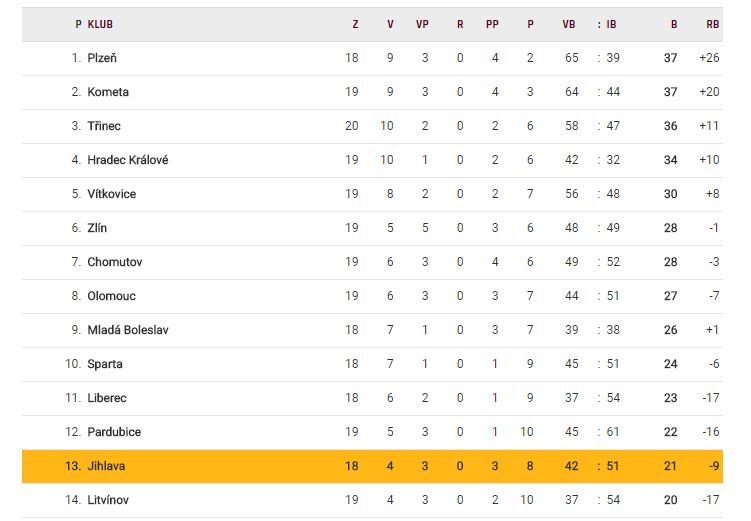Click Vítkovice in the standings
Viewport: 751px width, 521px height.
112,194
